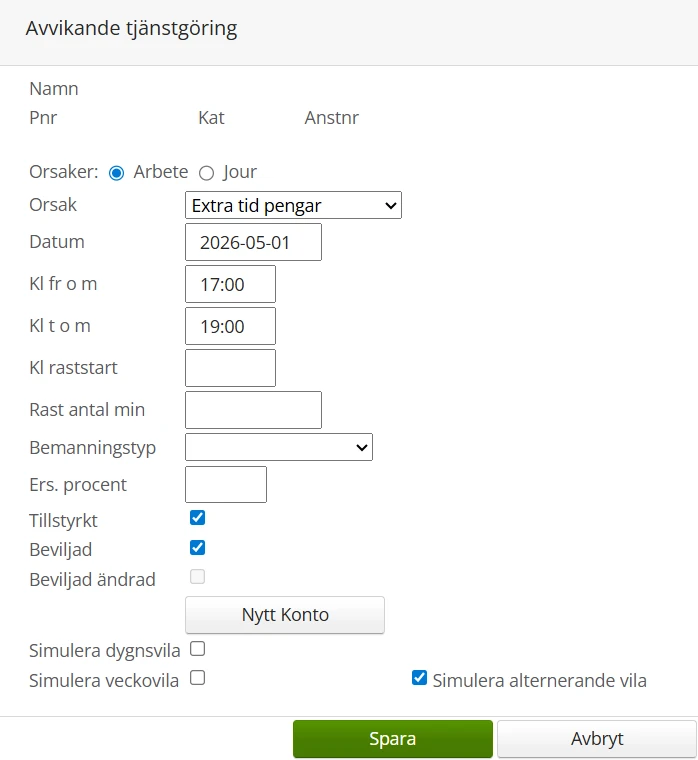Click the Kl fr o m time field
This screenshot has width=698, height=760.
coord(231,284)
